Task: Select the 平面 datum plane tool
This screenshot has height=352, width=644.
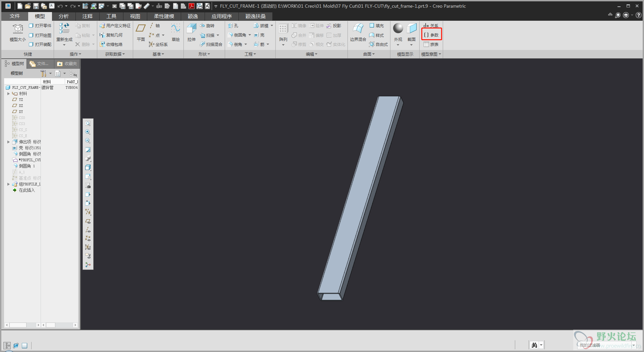Action: click(141, 33)
